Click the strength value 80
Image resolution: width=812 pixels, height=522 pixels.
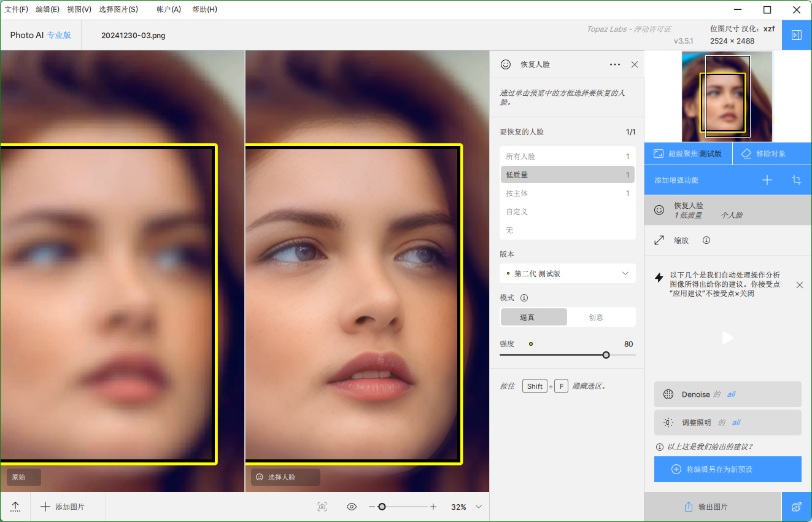[628, 344]
